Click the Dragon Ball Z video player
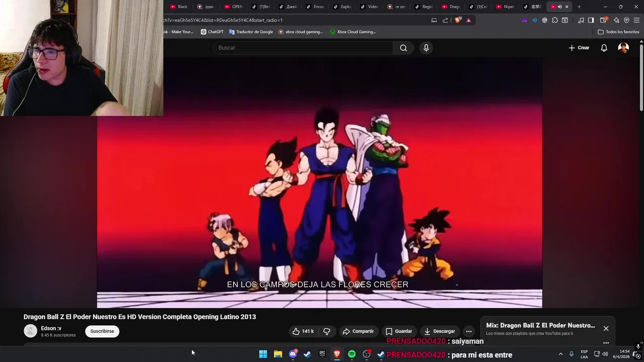The height and width of the screenshot is (362, 644). [x=319, y=183]
